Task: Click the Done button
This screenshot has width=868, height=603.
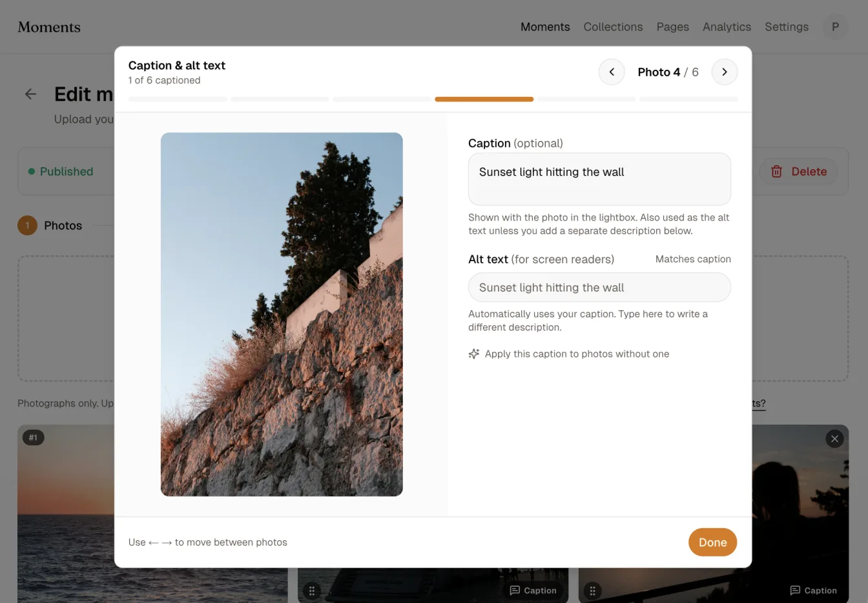Action: (712, 542)
